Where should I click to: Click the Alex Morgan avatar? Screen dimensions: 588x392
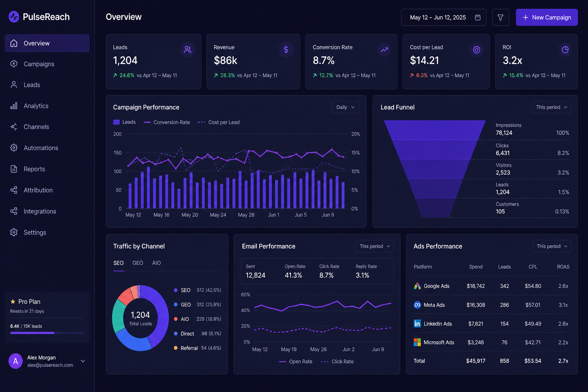16,361
